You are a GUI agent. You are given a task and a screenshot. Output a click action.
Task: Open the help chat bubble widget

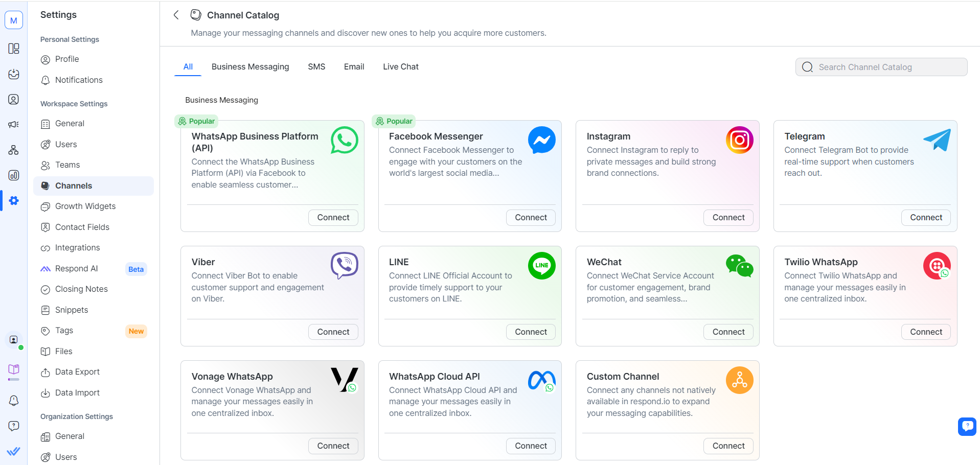pos(967,426)
